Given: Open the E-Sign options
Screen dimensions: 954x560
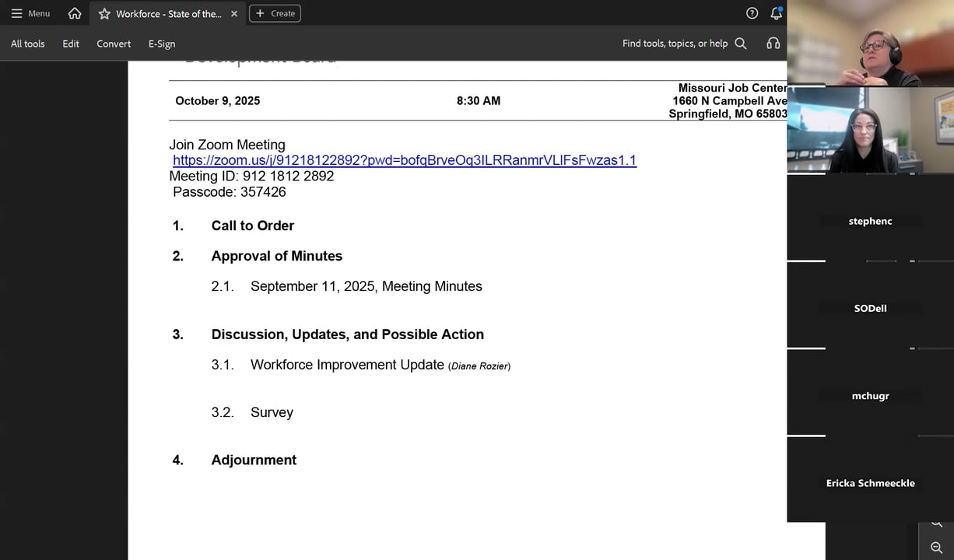Looking at the screenshot, I should tap(161, 44).
